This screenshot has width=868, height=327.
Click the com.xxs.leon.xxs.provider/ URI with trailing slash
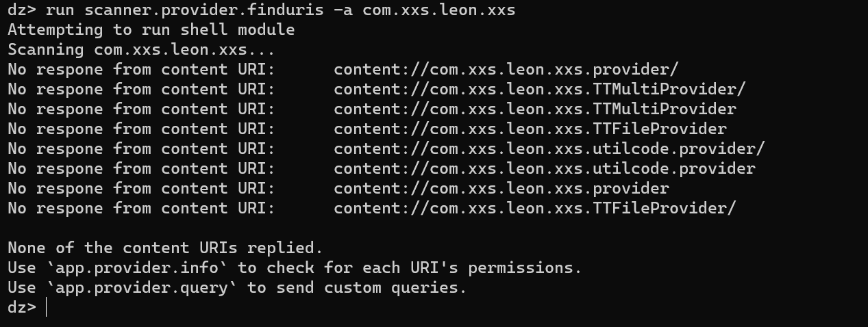tap(506, 69)
